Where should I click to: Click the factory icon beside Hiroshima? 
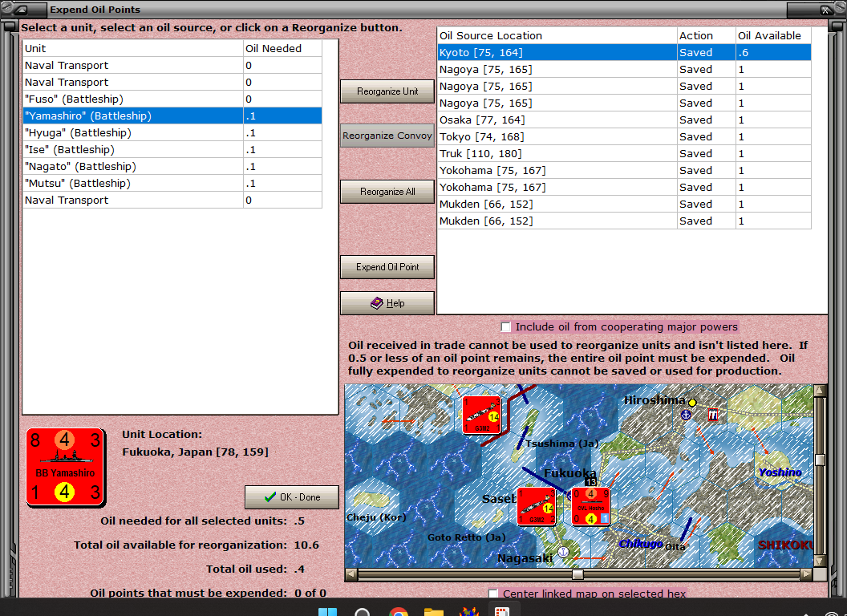pyautogui.click(x=713, y=415)
